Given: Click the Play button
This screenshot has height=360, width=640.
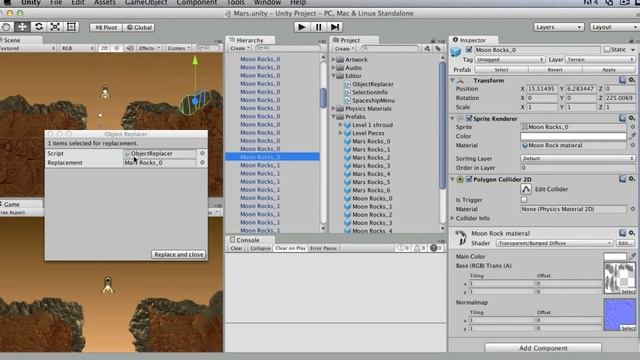Looking at the screenshot, I should [302, 27].
